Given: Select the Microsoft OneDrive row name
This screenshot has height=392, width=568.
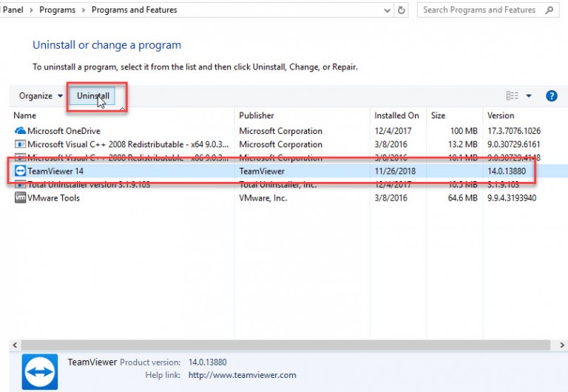Looking at the screenshot, I should point(64,131).
